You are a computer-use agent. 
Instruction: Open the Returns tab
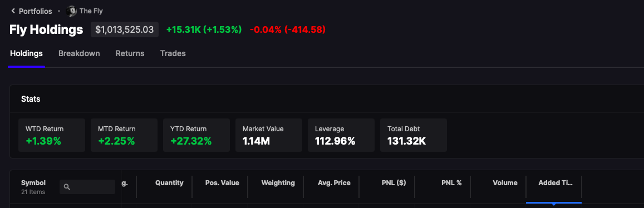pyautogui.click(x=130, y=53)
